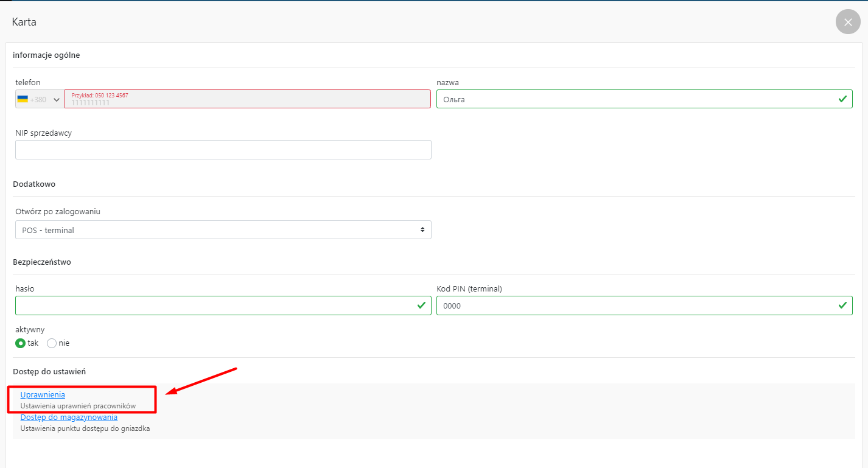
Task: Click the nazwa field containing 'Ольга'
Action: pyautogui.click(x=633, y=99)
